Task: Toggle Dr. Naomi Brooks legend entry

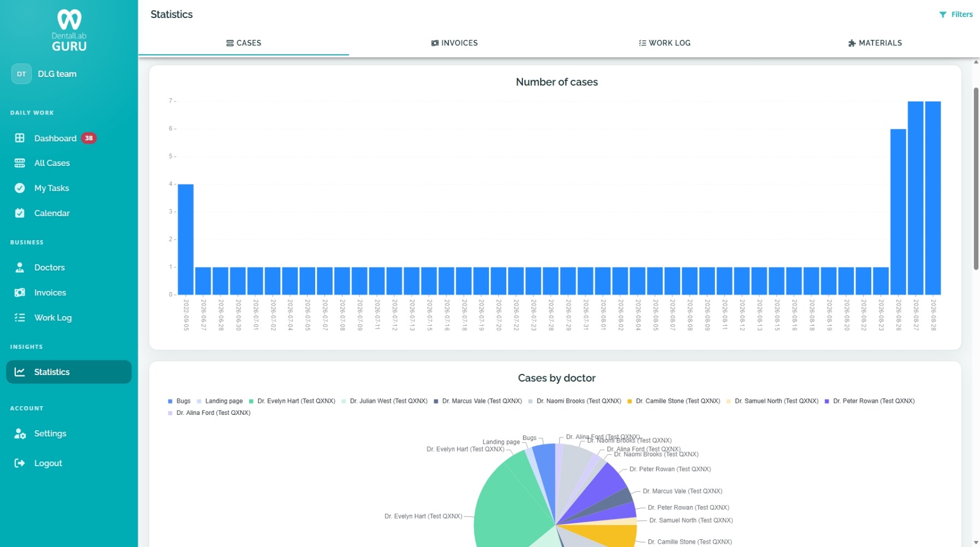Action: click(x=575, y=401)
